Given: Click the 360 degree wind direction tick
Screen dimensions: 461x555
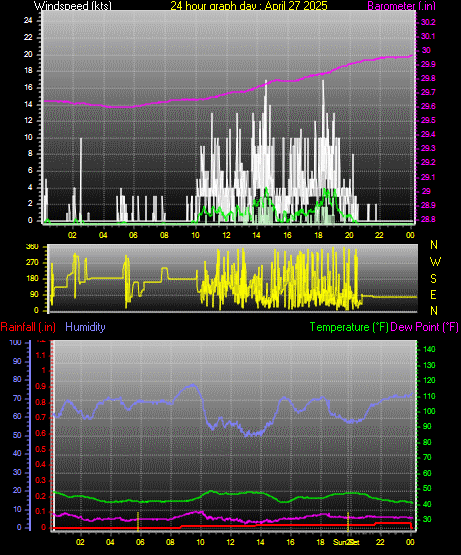Looking at the screenshot, I should [x=32, y=247].
